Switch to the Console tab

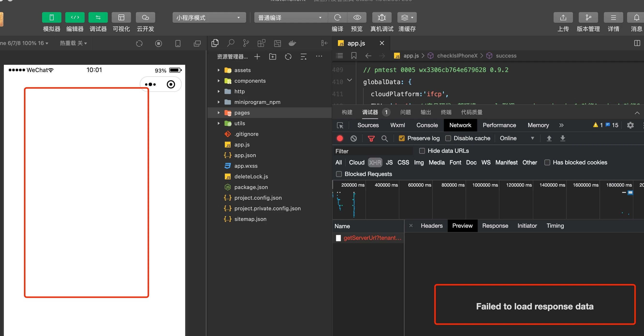427,125
